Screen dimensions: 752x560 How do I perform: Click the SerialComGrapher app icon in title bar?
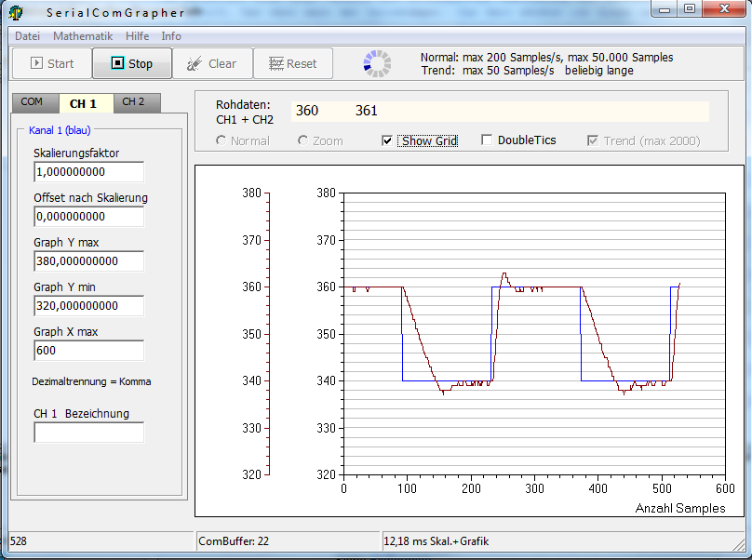click(16, 12)
